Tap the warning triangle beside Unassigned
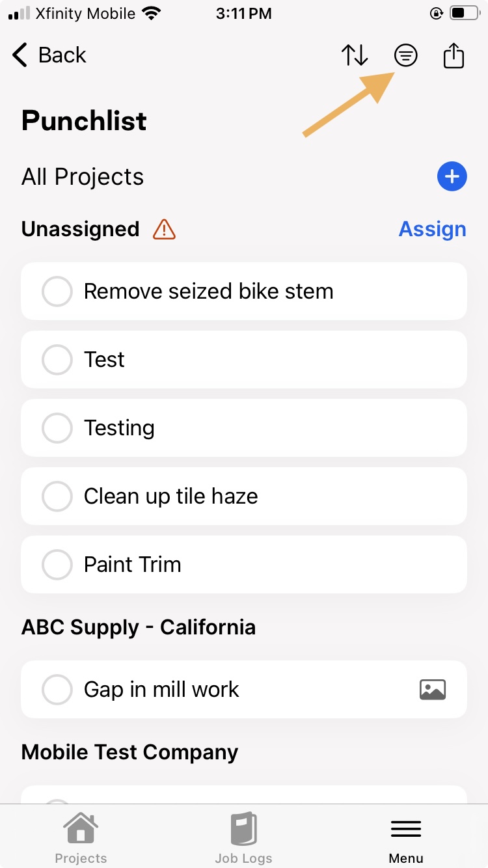Viewport: 488px width, 868px height. pyautogui.click(x=164, y=229)
